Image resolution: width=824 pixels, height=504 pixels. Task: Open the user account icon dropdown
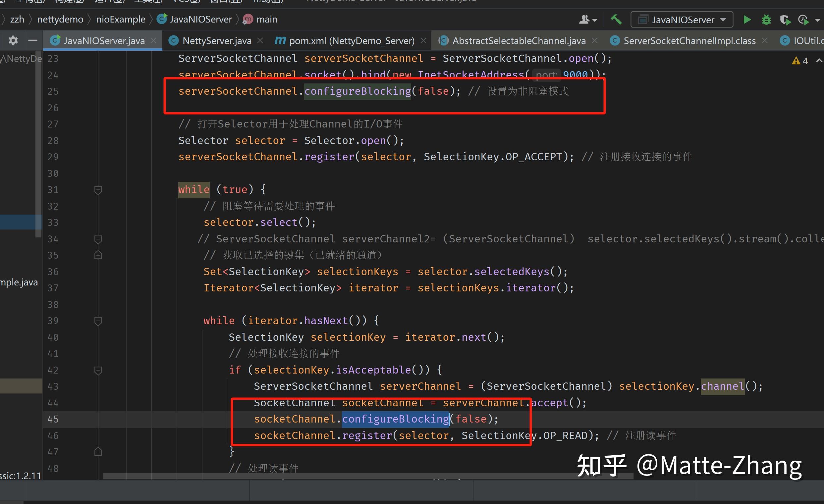(587, 20)
